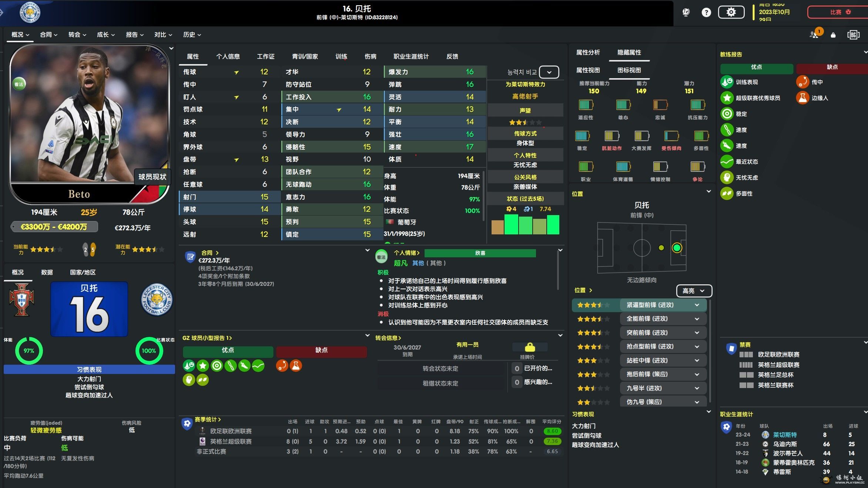Click the help question mark icon

(x=706, y=13)
